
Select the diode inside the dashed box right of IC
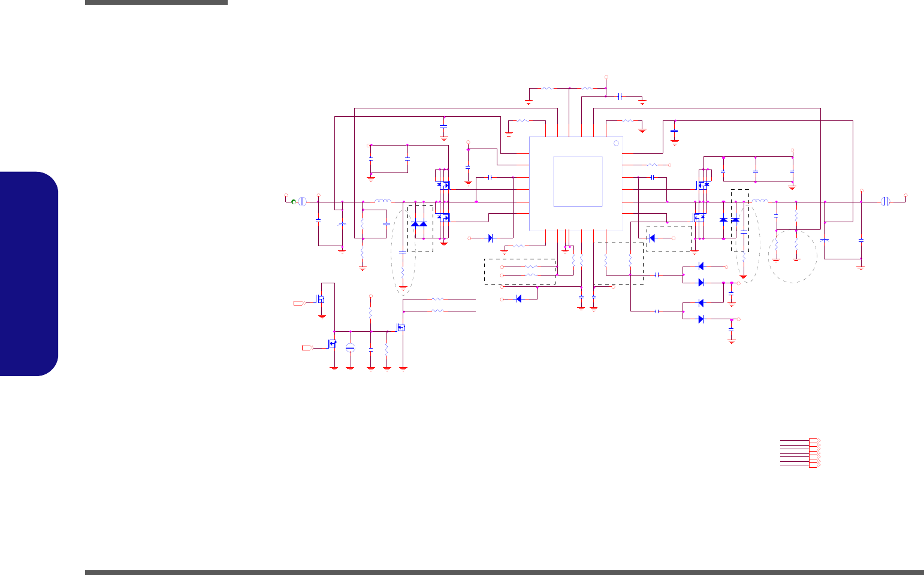click(x=653, y=238)
